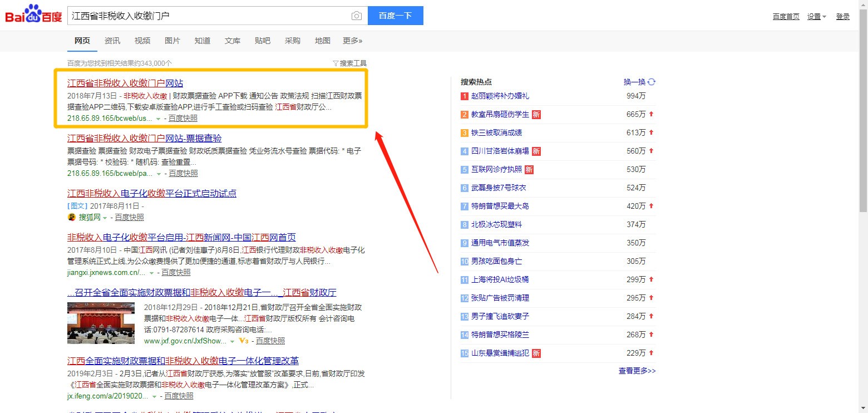The width and height of the screenshot is (868, 413).
Task: Click the page vertical scrollbar
Action: pyautogui.click(x=863, y=111)
